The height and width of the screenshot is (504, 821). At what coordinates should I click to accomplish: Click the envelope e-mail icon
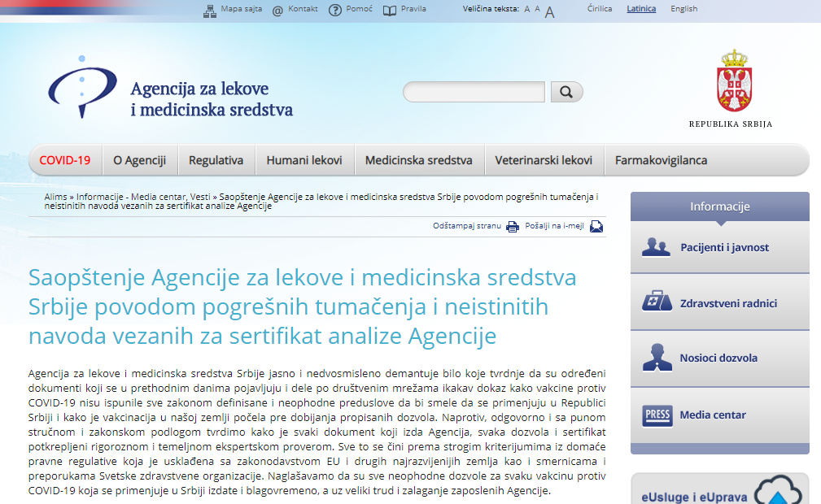point(596,226)
